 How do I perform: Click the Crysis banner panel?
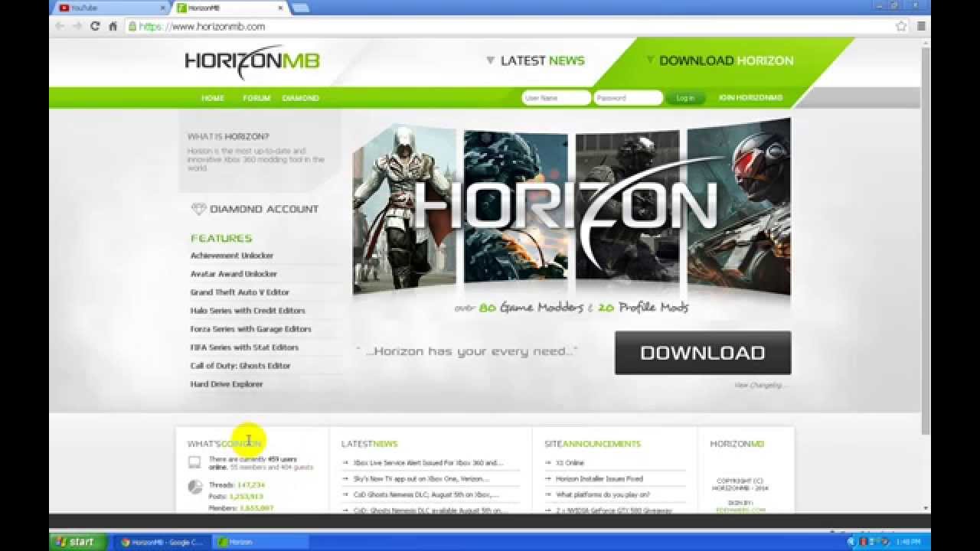click(739, 207)
